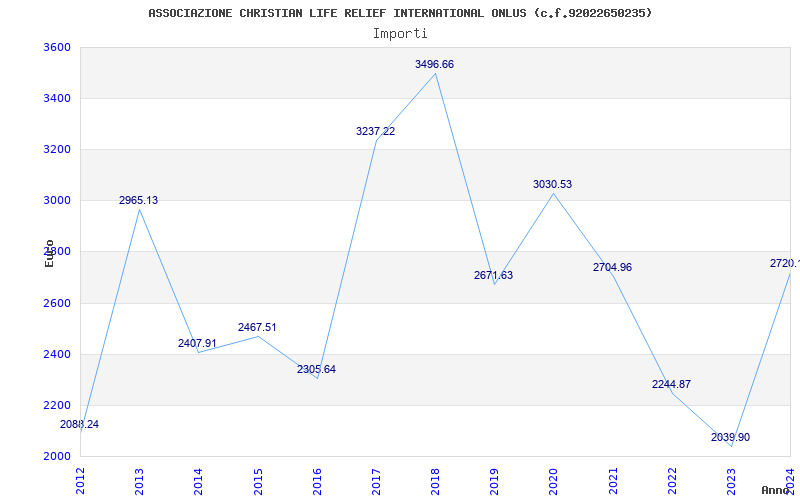
Task: Click the 2022 x-axis year label
Action: (x=672, y=481)
